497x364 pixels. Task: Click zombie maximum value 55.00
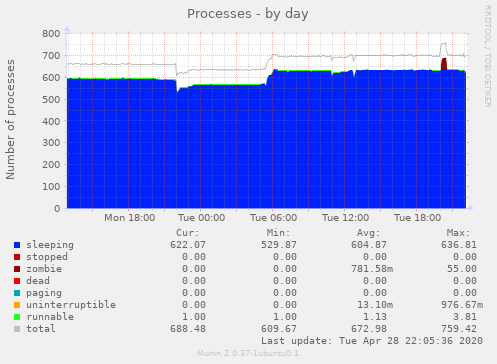click(x=462, y=269)
